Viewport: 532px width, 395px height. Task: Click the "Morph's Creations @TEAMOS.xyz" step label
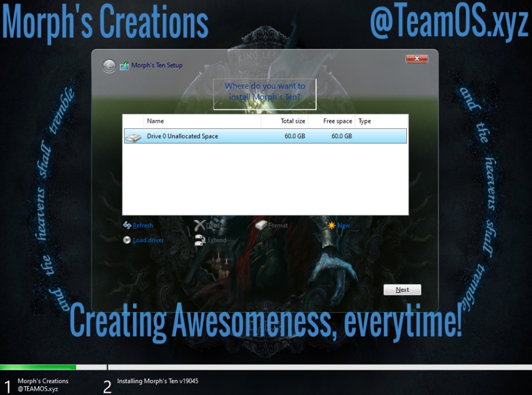pos(43,385)
